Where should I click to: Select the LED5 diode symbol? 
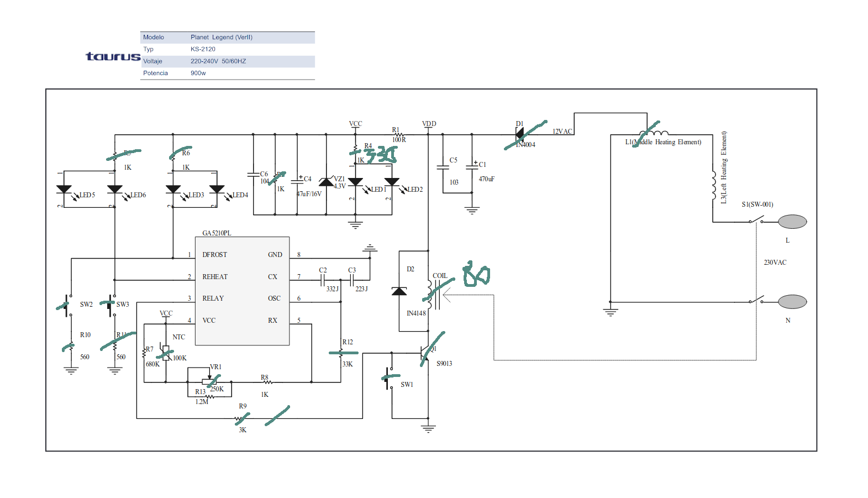[x=64, y=189]
